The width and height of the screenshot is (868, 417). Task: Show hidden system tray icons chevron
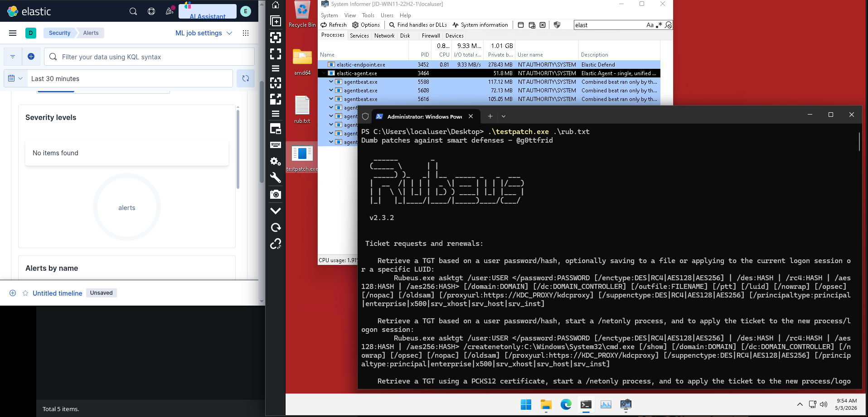[x=800, y=404]
